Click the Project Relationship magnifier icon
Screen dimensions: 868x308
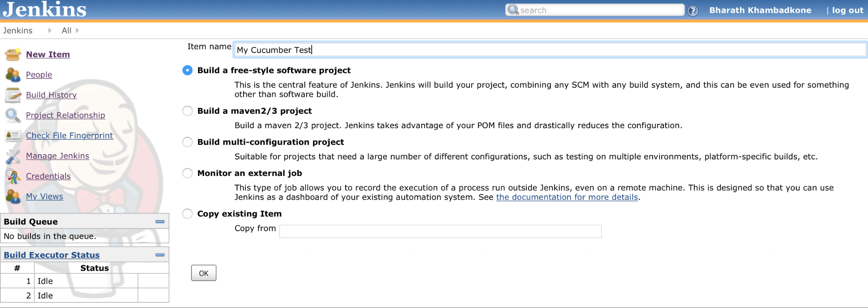point(13,115)
